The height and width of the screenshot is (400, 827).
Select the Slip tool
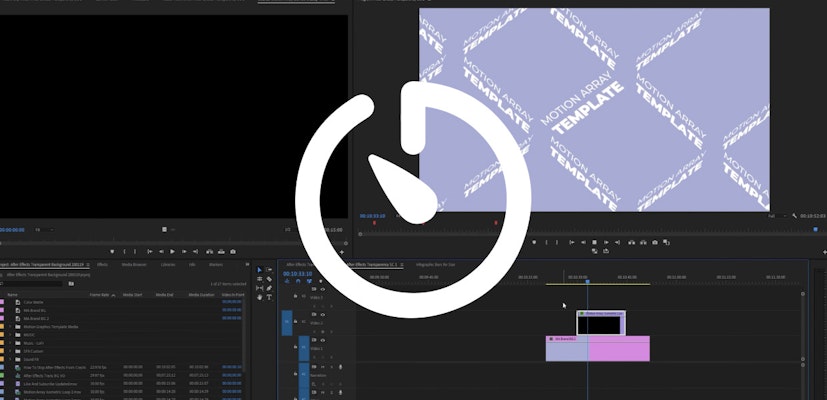point(259,288)
